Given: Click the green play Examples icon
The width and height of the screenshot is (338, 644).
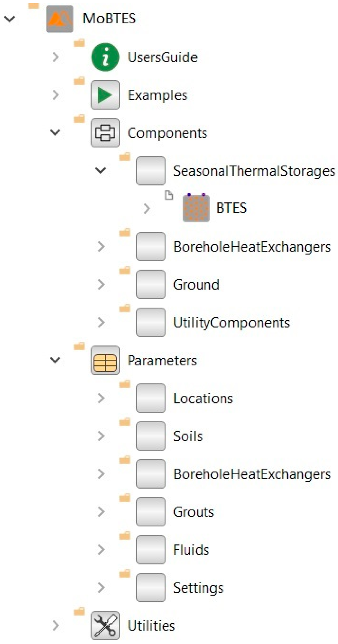Looking at the screenshot, I should tap(105, 95).
